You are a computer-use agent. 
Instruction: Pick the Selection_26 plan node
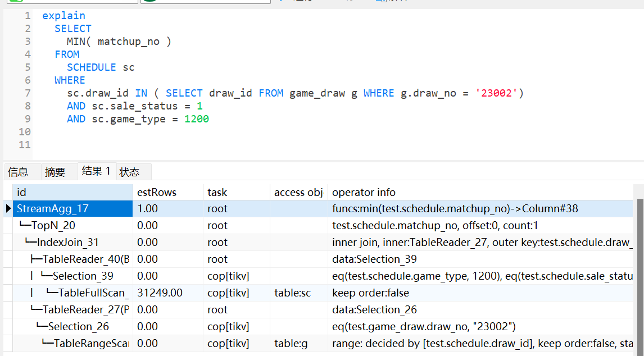pyautogui.click(x=78, y=327)
